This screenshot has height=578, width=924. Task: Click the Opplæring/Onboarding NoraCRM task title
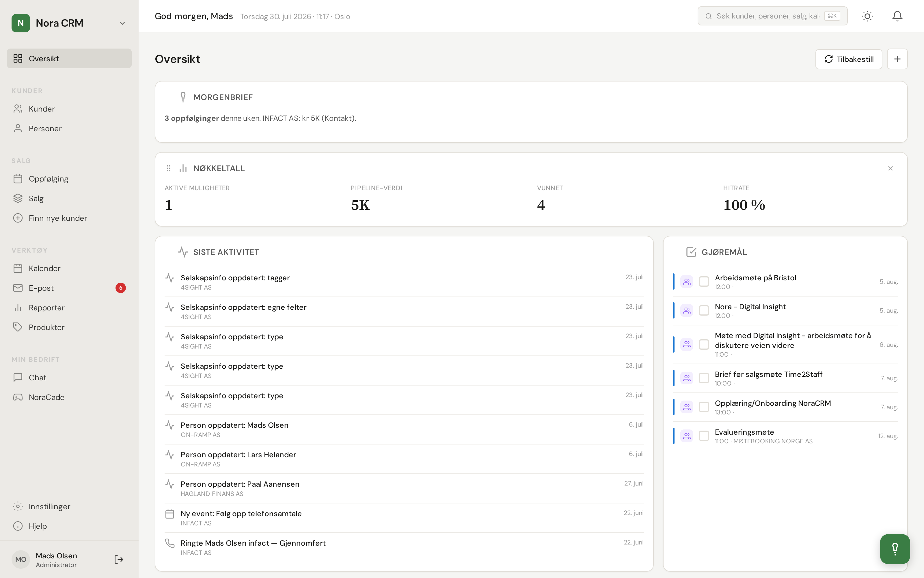(773, 403)
